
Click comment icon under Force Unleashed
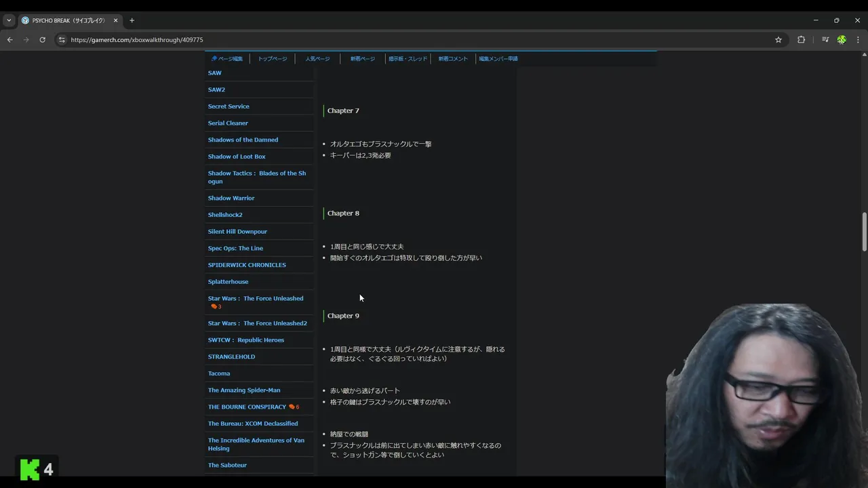click(214, 307)
